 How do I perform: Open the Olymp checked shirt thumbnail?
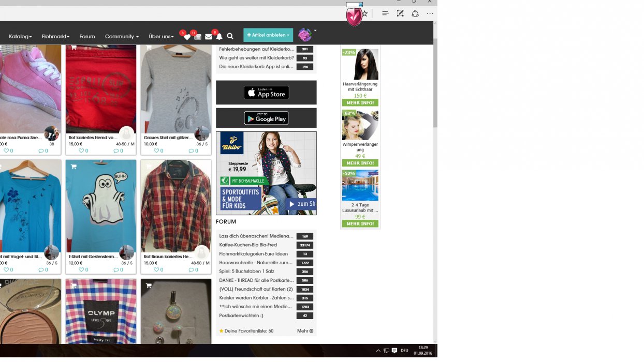pyautogui.click(x=101, y=312)
